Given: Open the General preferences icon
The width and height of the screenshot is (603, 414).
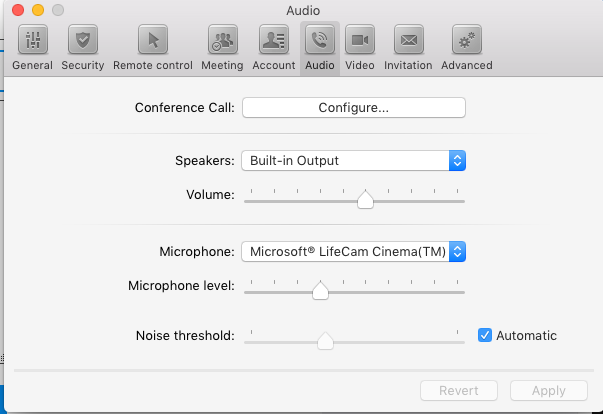Looking at the screenshot, I should [x=33, y=40].
